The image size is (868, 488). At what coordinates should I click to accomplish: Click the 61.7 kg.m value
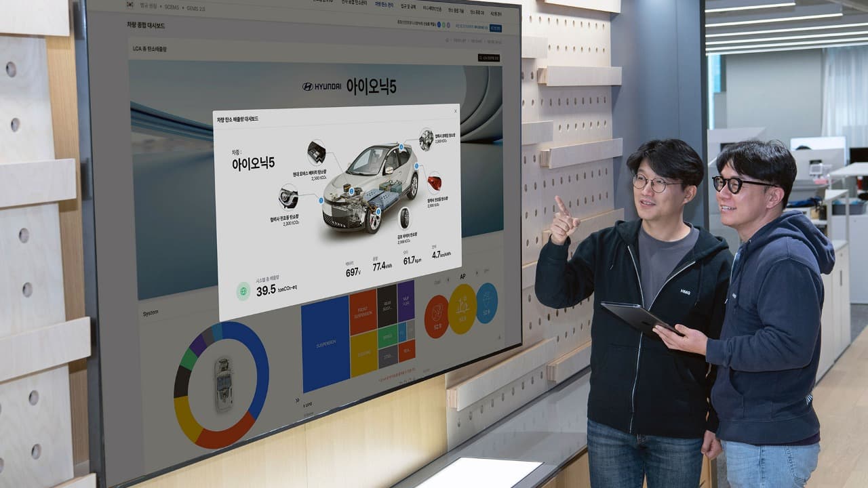412,260
